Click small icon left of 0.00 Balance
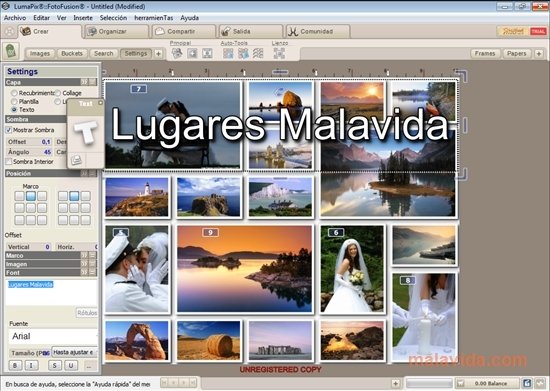 (x=461, y=383)
